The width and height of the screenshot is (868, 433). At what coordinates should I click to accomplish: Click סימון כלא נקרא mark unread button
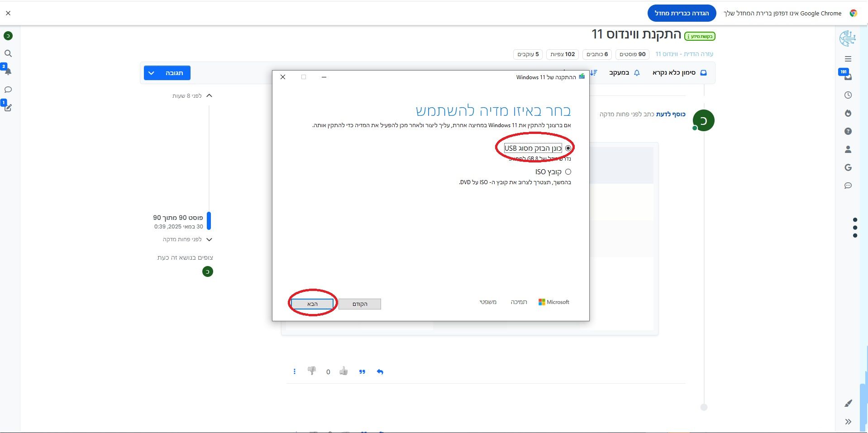tap(679, 72)
